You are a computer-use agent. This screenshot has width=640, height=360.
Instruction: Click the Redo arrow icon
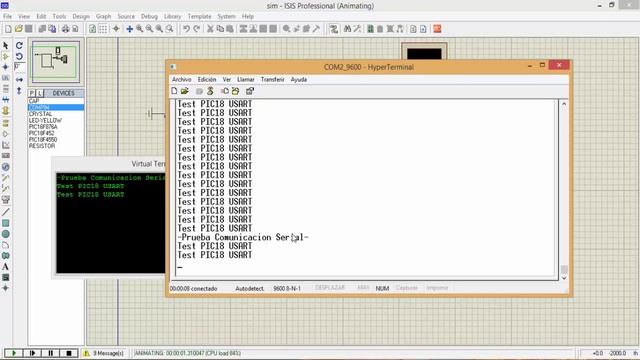[197, 29]
